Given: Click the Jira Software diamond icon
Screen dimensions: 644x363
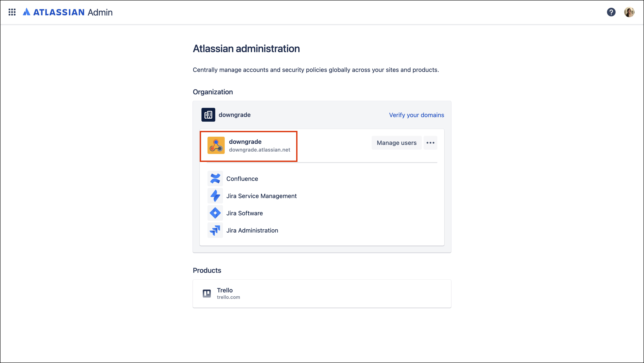Looking at the screenshot, I should pyautogui.click(x=215, y=213).
